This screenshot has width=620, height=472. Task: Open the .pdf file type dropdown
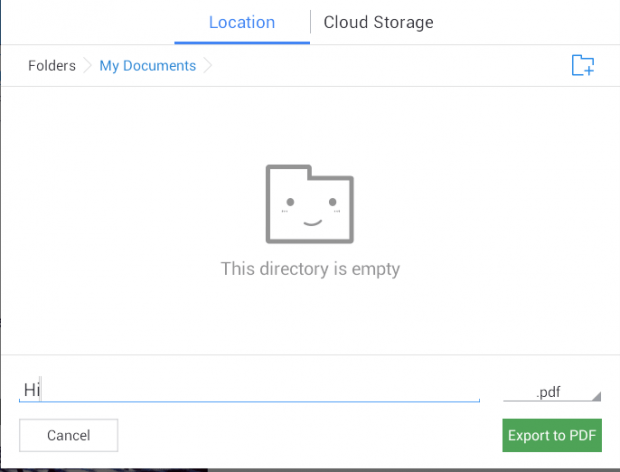[552, 392]
